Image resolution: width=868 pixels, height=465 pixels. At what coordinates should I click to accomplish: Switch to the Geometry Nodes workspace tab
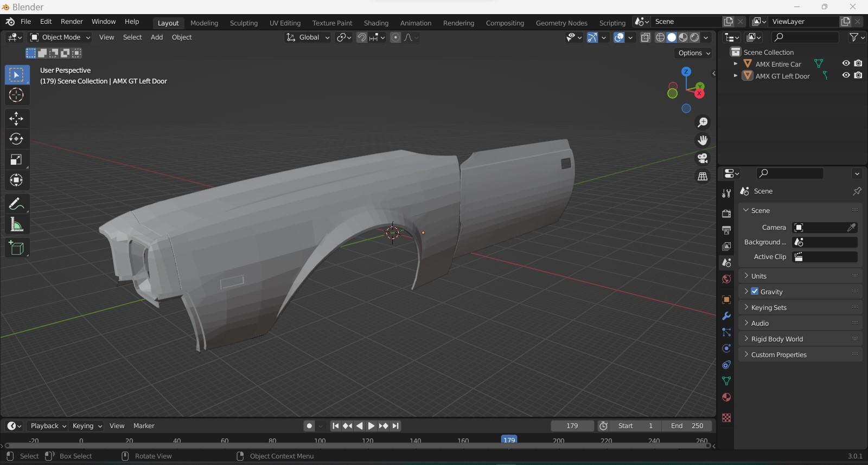click(x=561, y=23)
